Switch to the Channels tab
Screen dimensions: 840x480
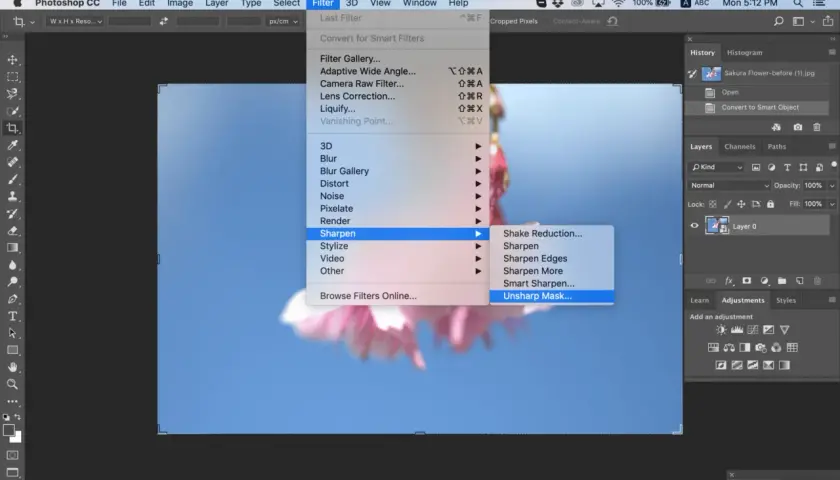[x=739, y=146]
